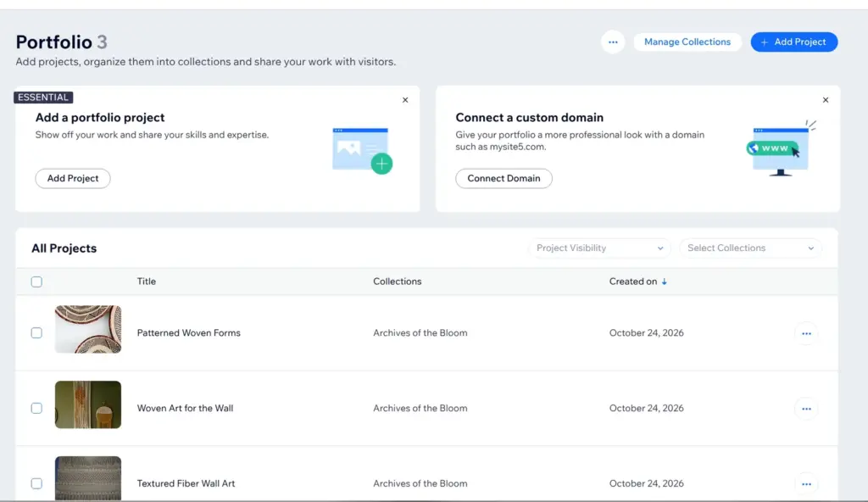The width and height of the screenshot is (868, 502).
Task: Sort by the Created on column arrow
Action: [x=665, y=282]
